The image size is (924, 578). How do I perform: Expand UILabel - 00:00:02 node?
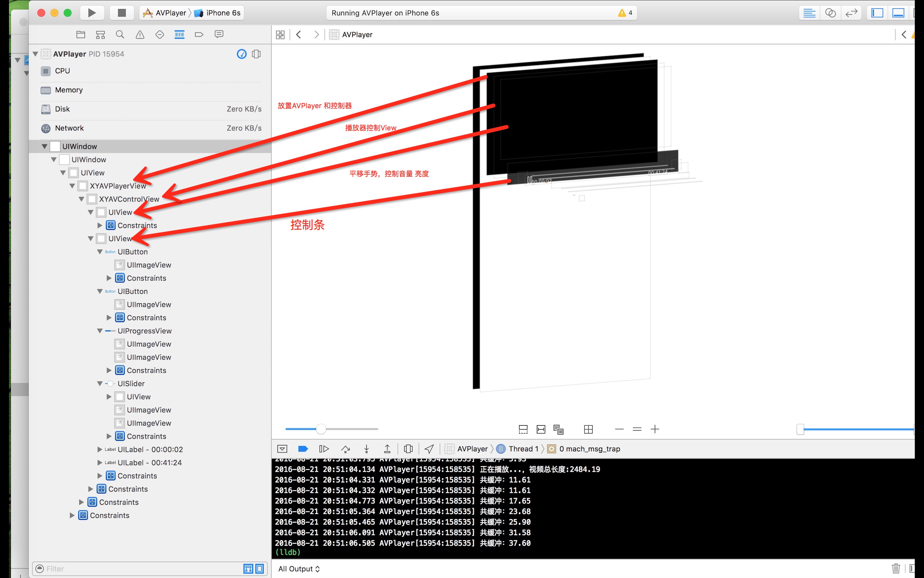click(100, 450)
